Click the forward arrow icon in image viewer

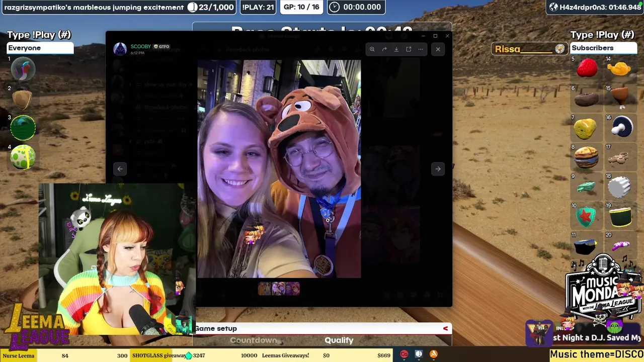point(384,49)
